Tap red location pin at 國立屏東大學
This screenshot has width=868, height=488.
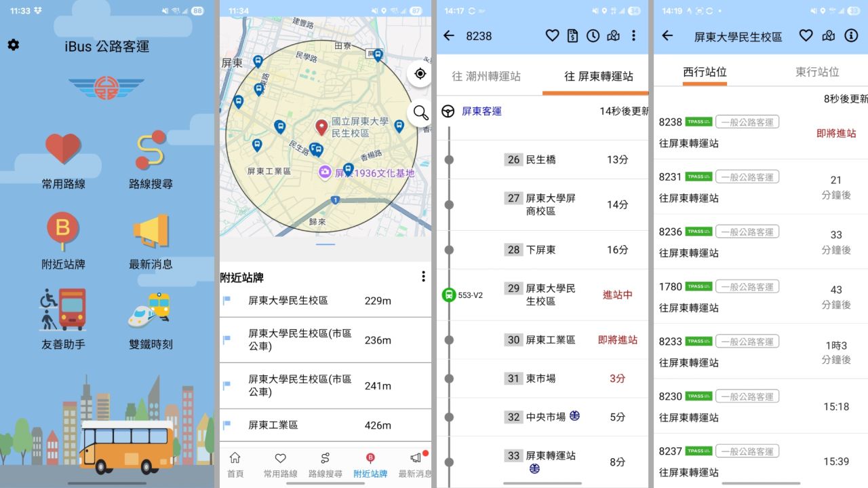tap(321, 127)
